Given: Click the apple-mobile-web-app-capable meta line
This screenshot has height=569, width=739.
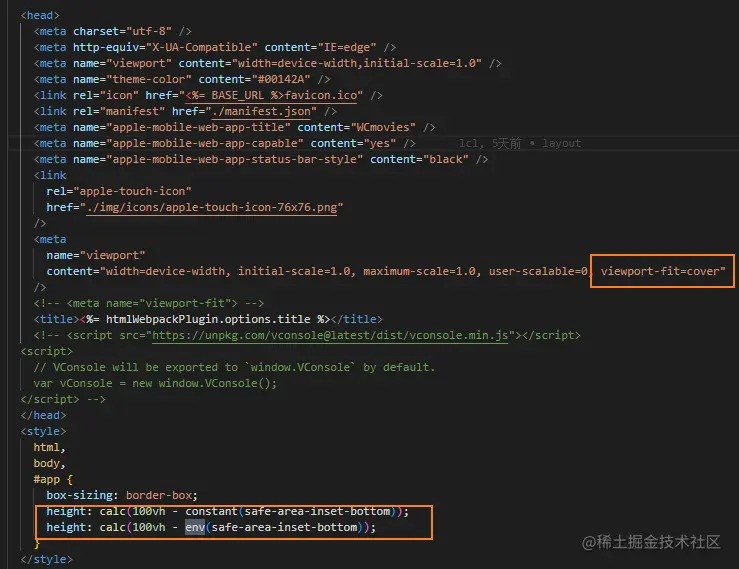Looking at the screenshot, I should [x=224, y=143].
